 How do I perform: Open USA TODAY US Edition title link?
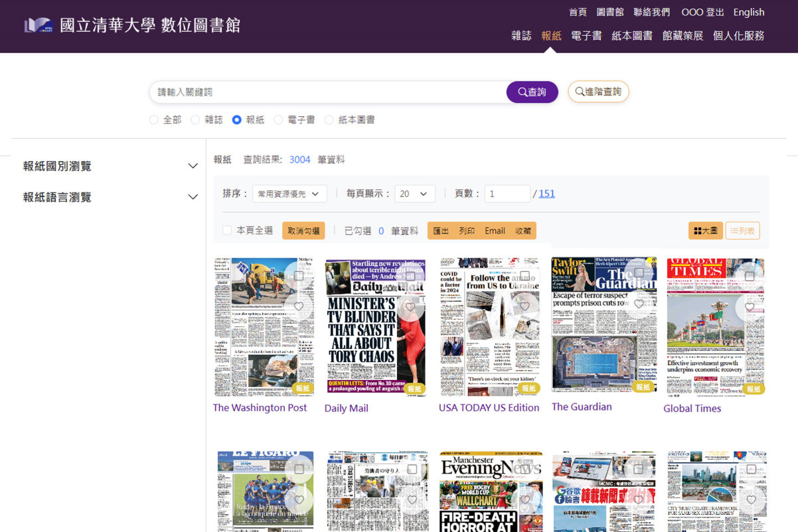point(489,408)
